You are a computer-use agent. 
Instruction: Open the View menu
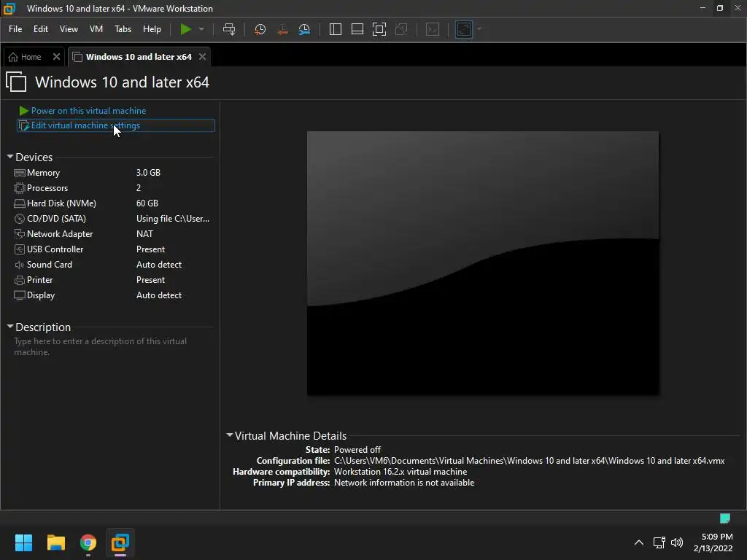click(69, 29)
